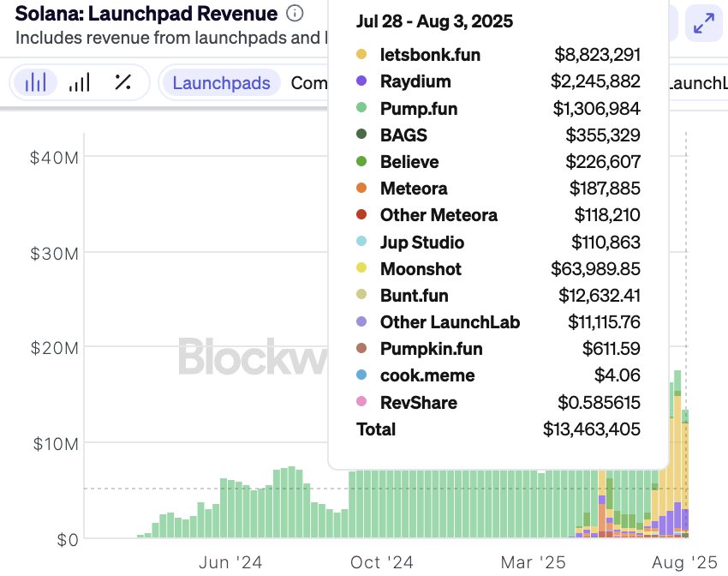
Task: Click the BAGS label in tooltip
Action: [403, 135]
